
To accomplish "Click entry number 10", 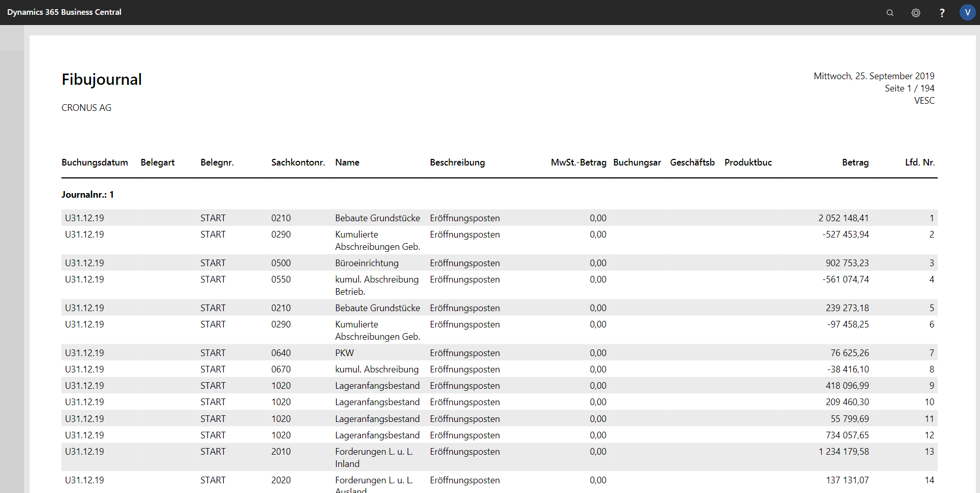I will [929, 402].
